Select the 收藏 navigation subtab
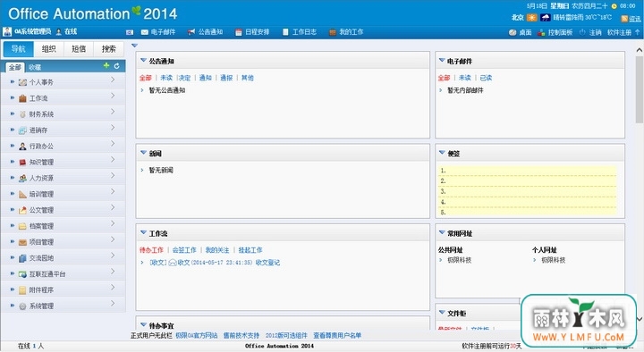Screen dimensions: 644x352 click(35, 67)
